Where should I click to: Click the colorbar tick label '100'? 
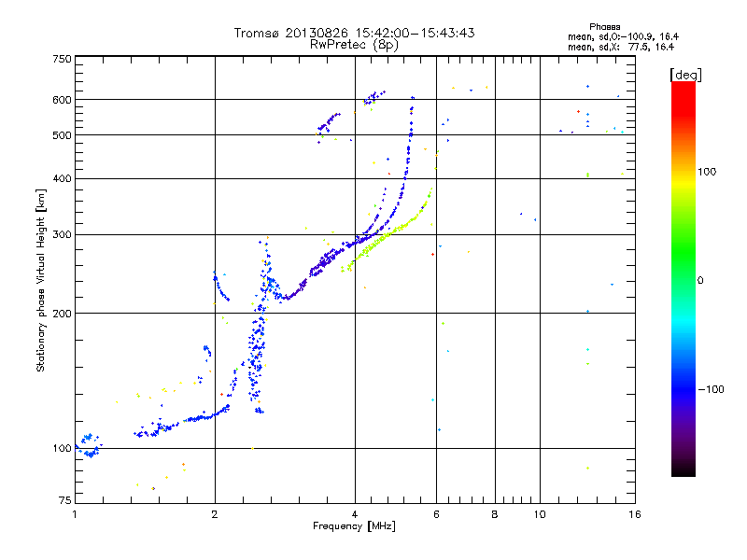click(x=707, y=172)
